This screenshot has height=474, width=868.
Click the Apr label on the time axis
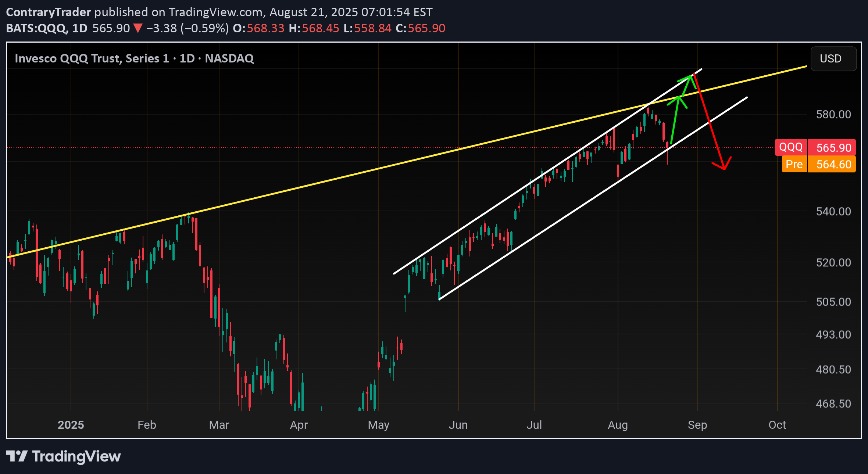pos(299,425)
